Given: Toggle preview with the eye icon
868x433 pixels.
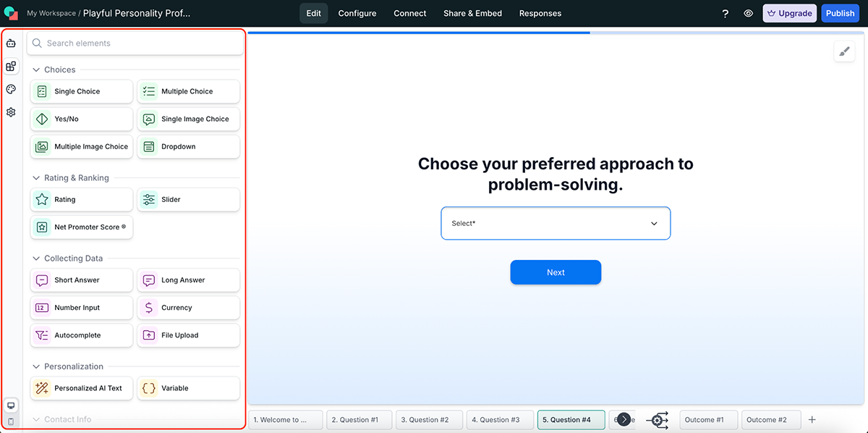Looking at the screenshot, I should point(749,13).
